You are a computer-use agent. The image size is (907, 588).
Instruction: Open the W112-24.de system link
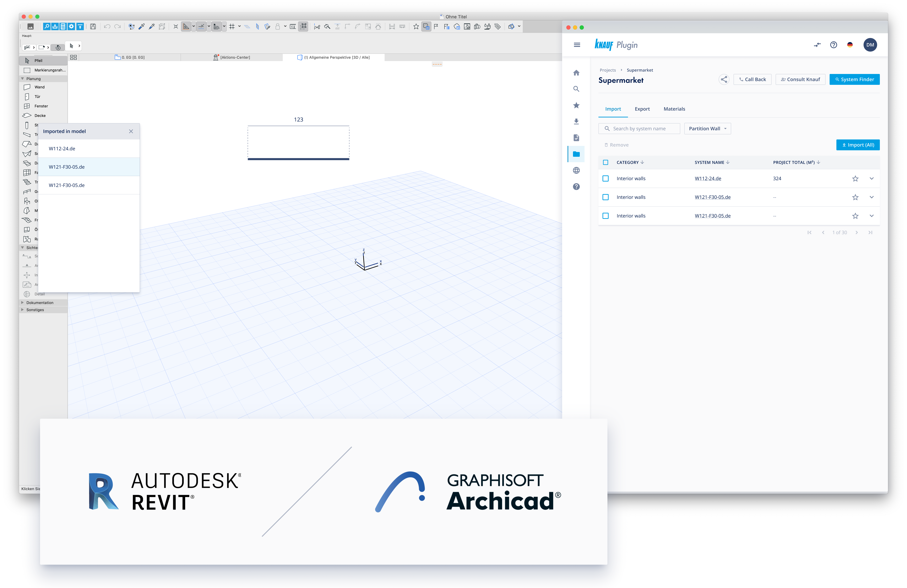(x=708, y=179)
